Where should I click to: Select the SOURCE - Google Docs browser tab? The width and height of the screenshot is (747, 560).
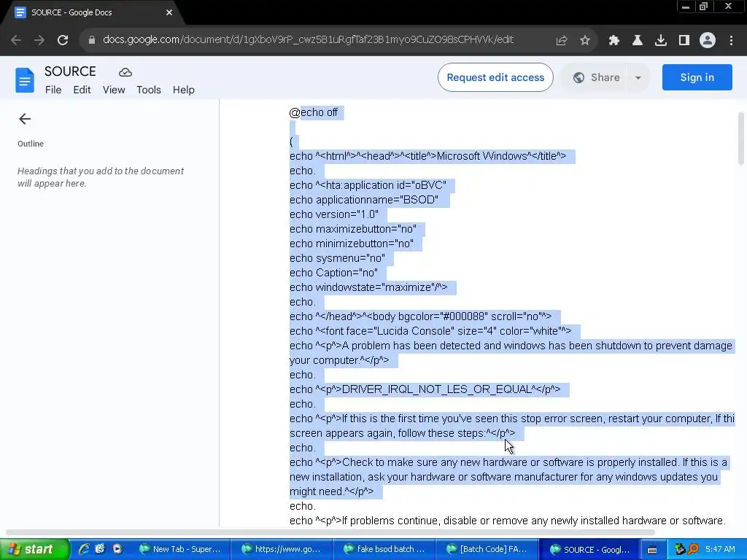tap(93, 13)
